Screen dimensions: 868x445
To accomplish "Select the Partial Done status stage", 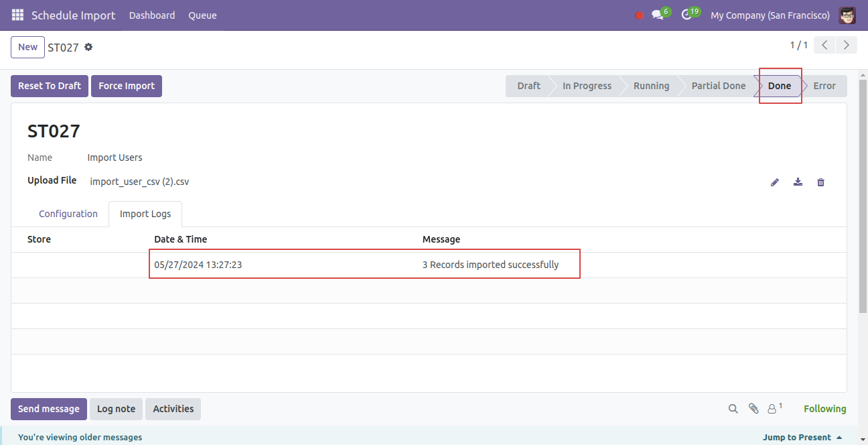I will (x=719, y=86).
